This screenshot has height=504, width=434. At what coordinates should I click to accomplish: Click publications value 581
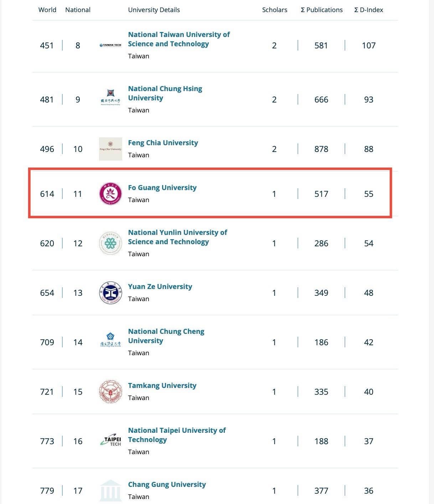(x=321, y=46)
